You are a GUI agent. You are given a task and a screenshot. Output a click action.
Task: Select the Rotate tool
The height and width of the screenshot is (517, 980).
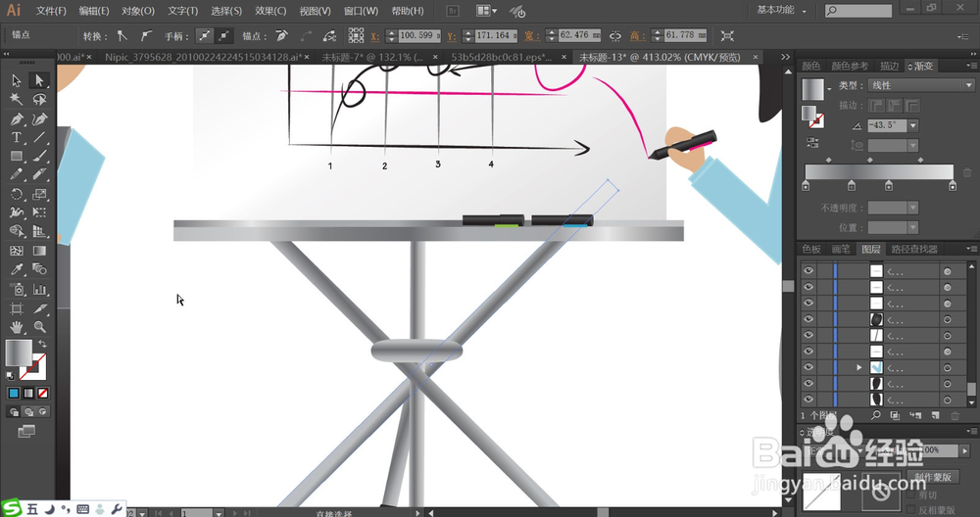(x=17, y=194)
